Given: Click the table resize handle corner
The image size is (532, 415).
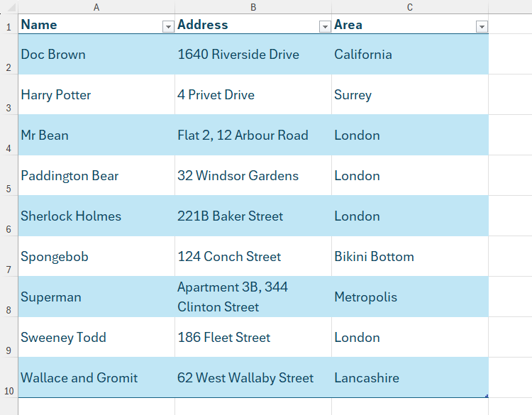Looking at the screenshot, I should [487, 396].
